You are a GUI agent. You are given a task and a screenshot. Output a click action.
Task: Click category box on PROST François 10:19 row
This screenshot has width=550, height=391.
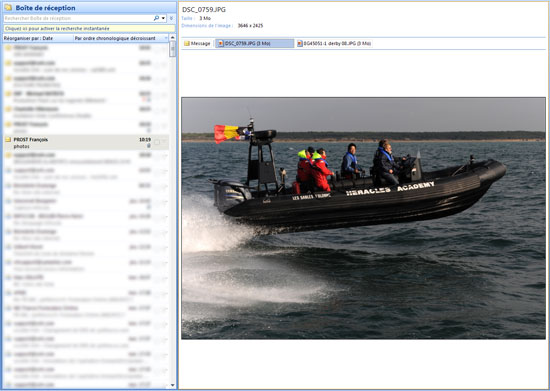157,142
